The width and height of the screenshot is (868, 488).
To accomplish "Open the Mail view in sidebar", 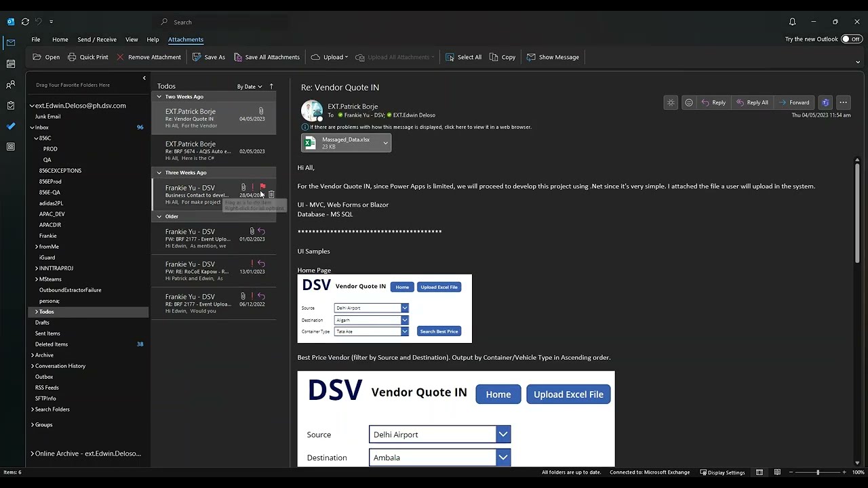I will [x=10, y=43].
